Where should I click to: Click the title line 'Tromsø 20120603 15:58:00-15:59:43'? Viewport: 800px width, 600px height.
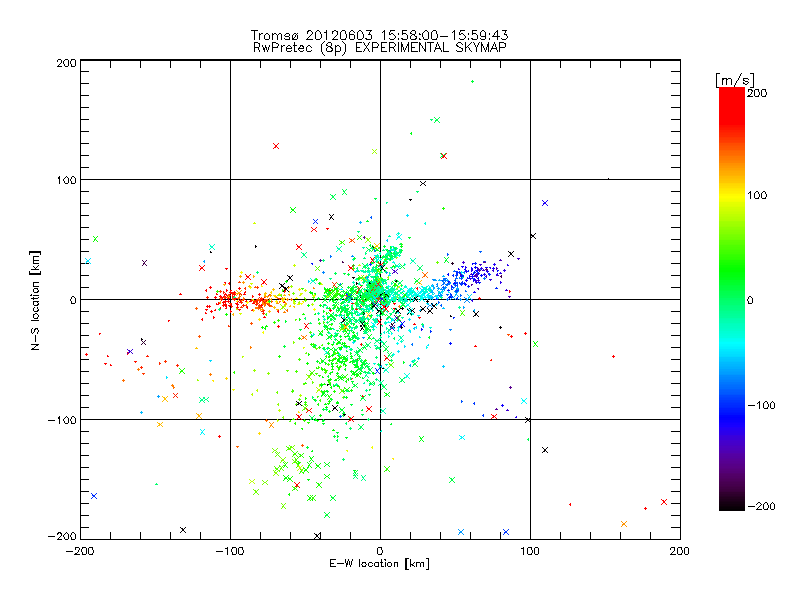(380, 35)
